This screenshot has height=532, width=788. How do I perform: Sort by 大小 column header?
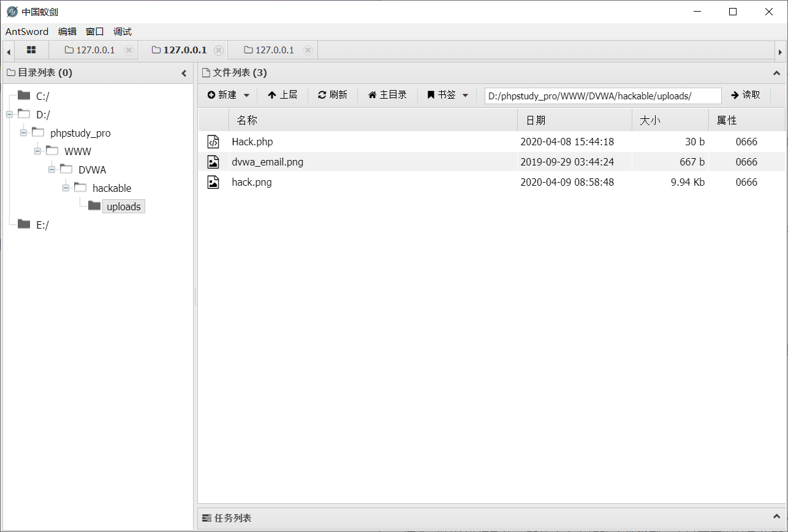670,120
